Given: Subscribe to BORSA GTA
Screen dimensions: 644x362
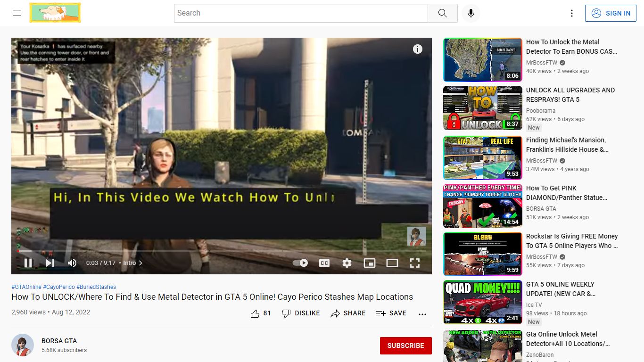Looking at the screenshot, I should pos(406,346).
